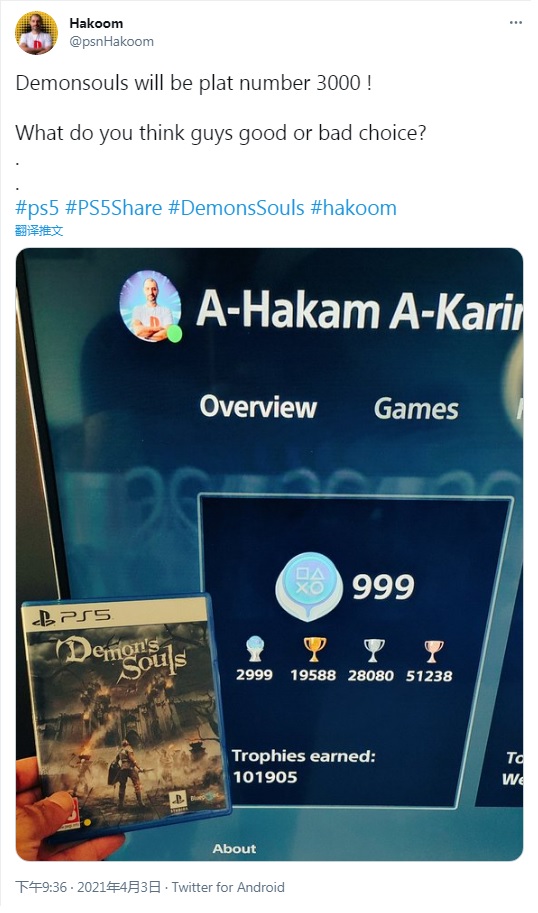Click the trophy level 999 badge icon
This screenshot has width=538, height=913.
point(309,586)
